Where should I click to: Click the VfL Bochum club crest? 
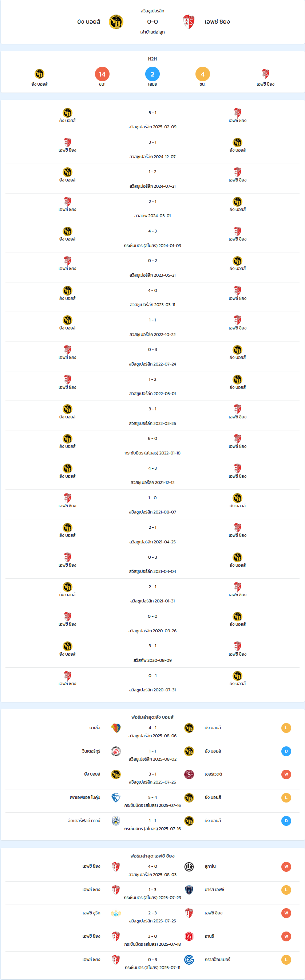(x=116, y=797)
